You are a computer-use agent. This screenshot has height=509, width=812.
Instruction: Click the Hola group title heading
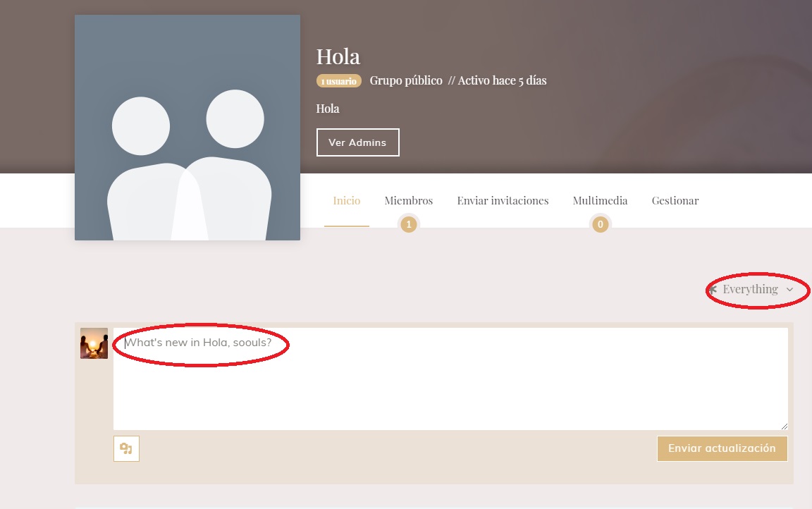(x=338, y=56)
